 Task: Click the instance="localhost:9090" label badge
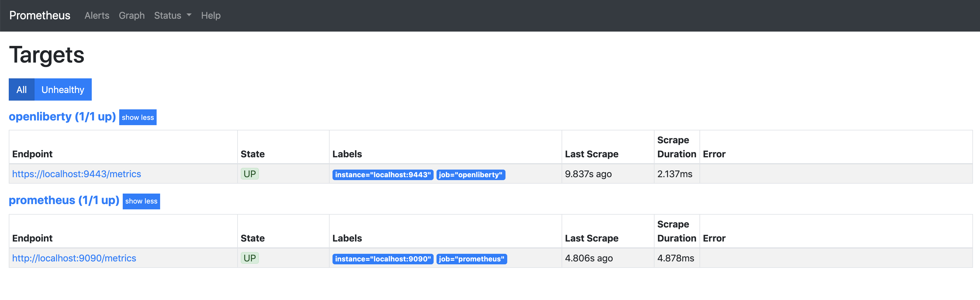tap(383, 259)
